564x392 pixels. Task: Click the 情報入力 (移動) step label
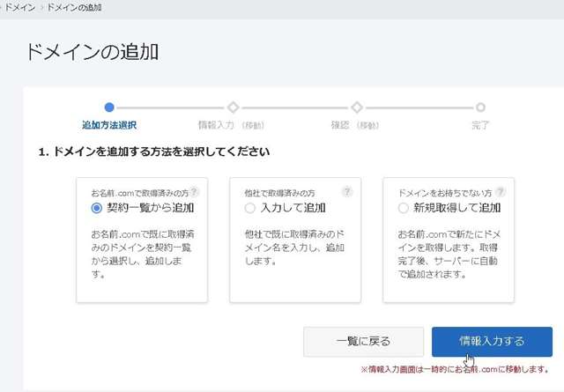pos(232,125)
